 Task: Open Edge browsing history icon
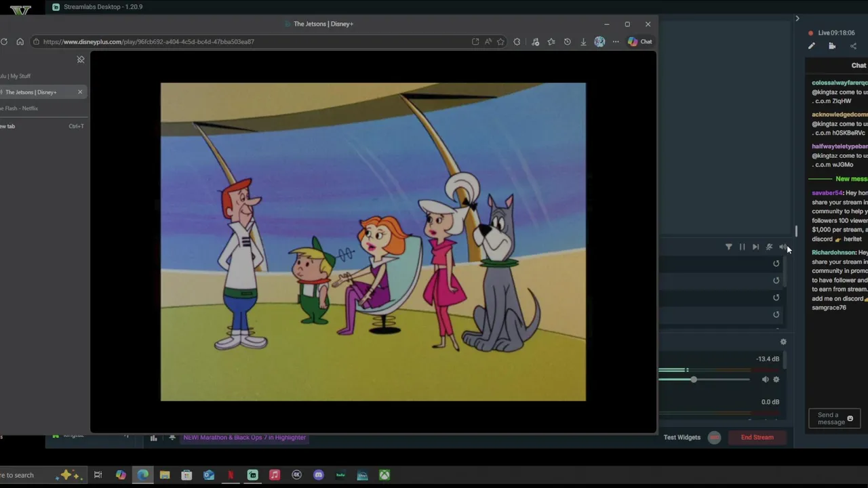(x=568, y=42)
